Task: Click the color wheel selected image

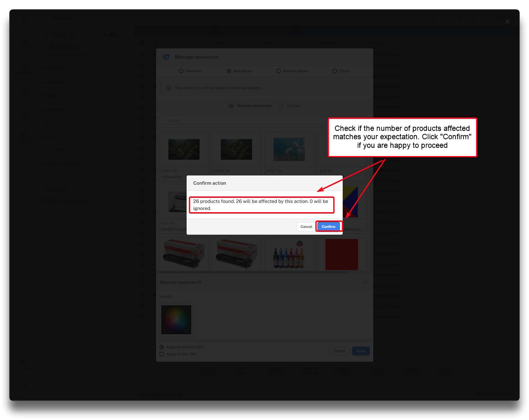Action: click(x=176, y=320)
